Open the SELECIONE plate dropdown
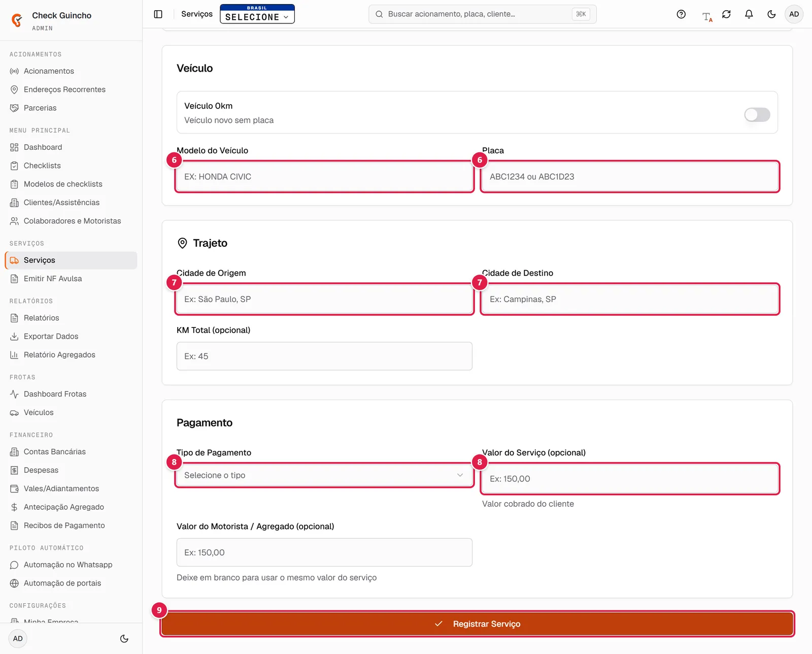The image size is (812, 654). click(x=257, y=14)
